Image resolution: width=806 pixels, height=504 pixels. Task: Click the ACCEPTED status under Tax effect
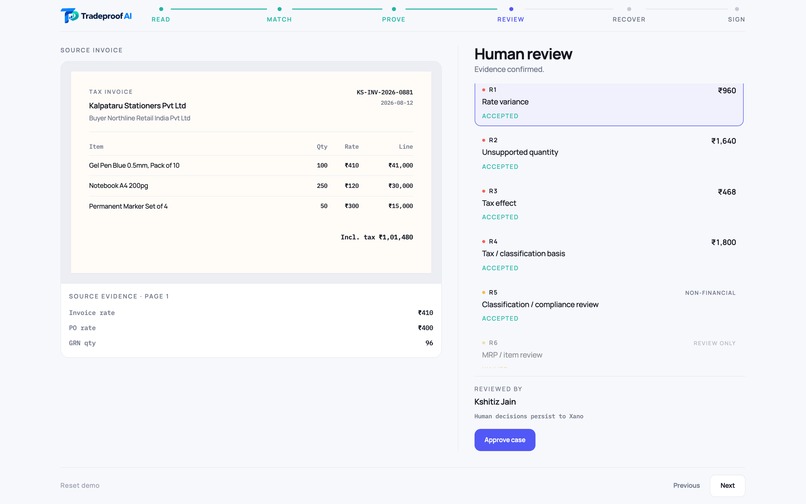500,217
